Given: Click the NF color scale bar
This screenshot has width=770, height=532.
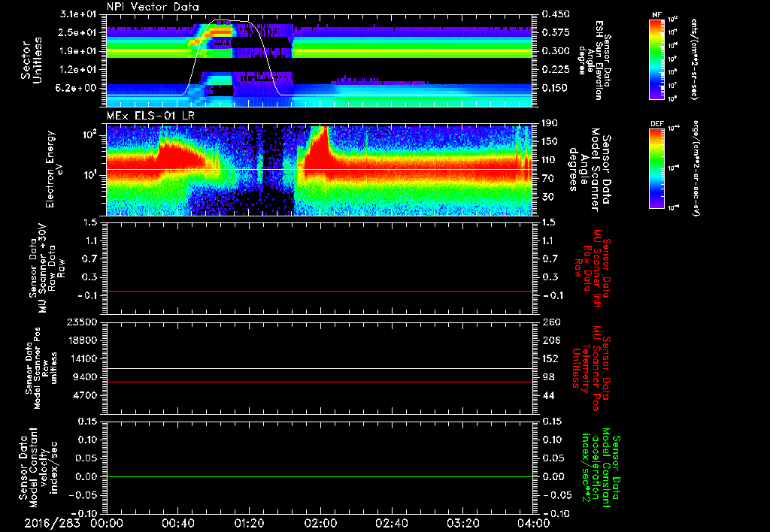Looking at the screenshot, I should pyautogui.click(x=656, y=59).
